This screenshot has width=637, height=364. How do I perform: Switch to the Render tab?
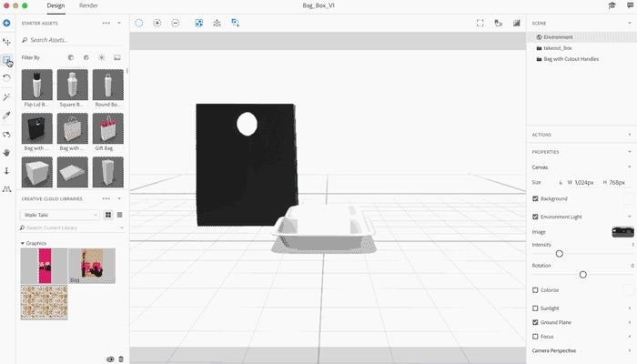(x=88, y=5)
